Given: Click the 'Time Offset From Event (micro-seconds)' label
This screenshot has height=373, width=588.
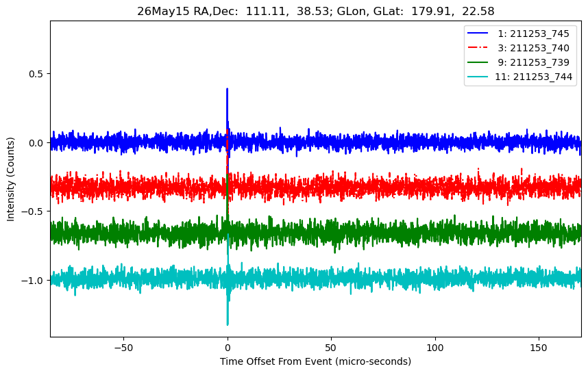Looking at the screenshot, I should click(x=315, y=361).
